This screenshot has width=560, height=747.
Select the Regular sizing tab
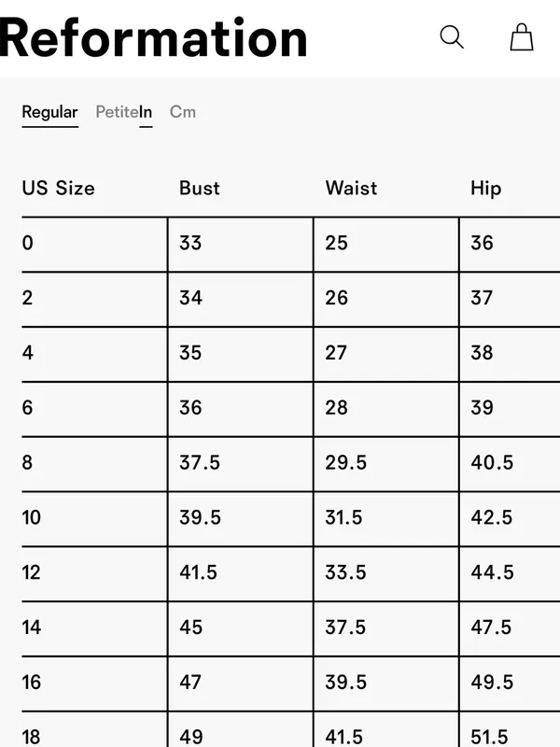click(x=49, y=112)
